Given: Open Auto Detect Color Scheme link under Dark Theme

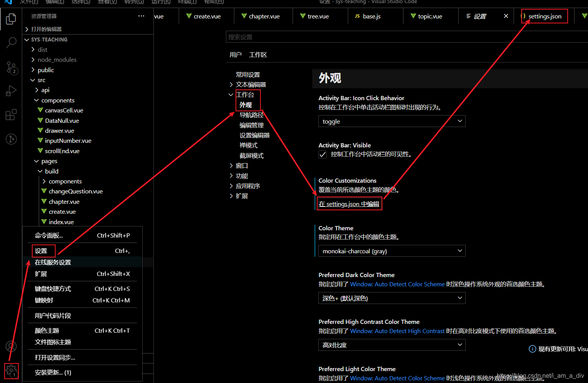Looking at the screenshot, I should click(397, 284).
